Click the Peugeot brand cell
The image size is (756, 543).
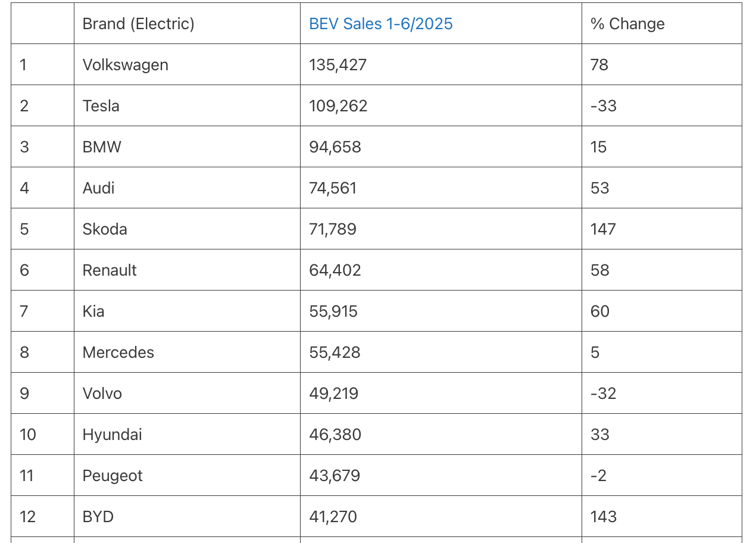tap(113, 476)
